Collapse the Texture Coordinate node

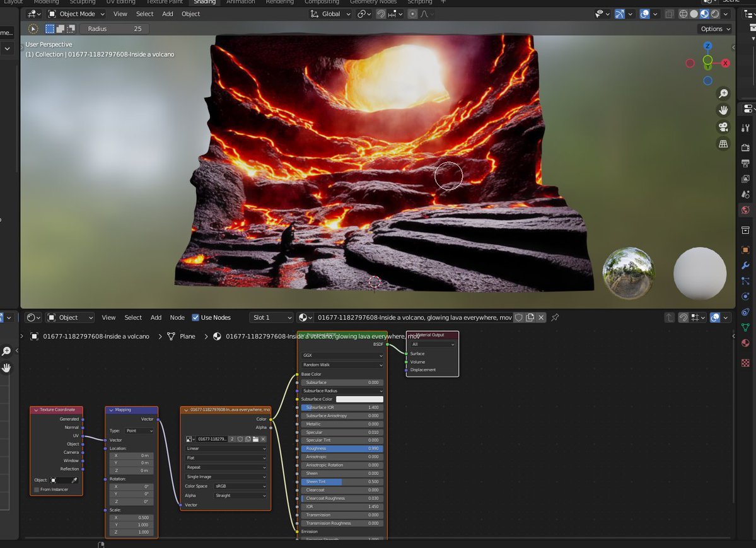click(x=36, y=410)
